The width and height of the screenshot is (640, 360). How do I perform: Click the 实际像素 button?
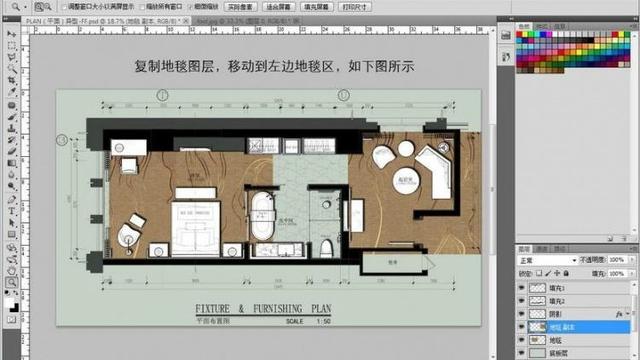241,7
